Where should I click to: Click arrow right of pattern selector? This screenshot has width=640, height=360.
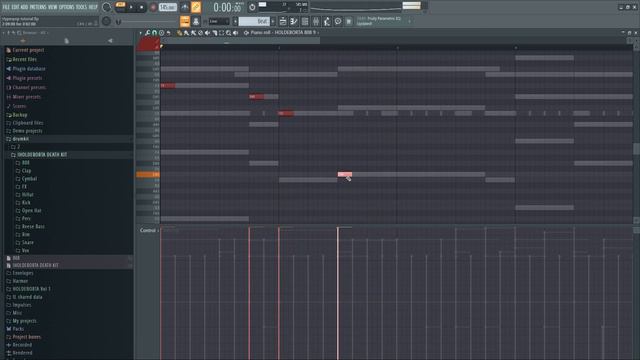(x=273, y=21)
